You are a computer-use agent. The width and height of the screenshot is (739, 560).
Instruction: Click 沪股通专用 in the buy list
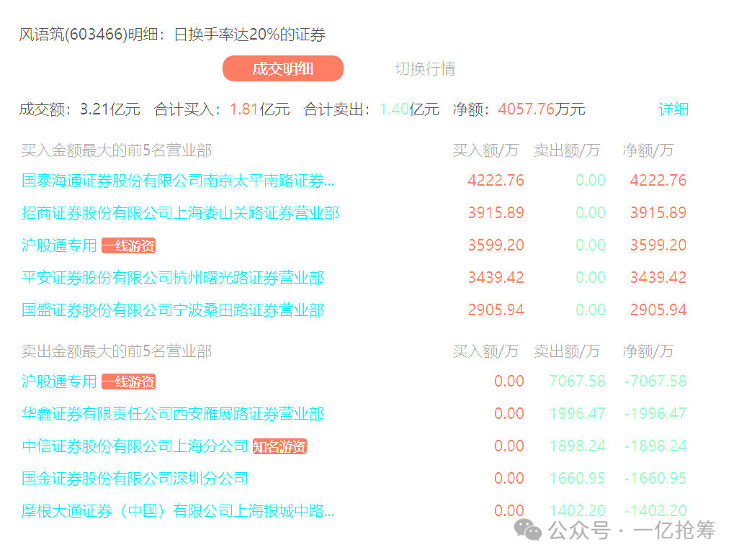pos(59,245)
